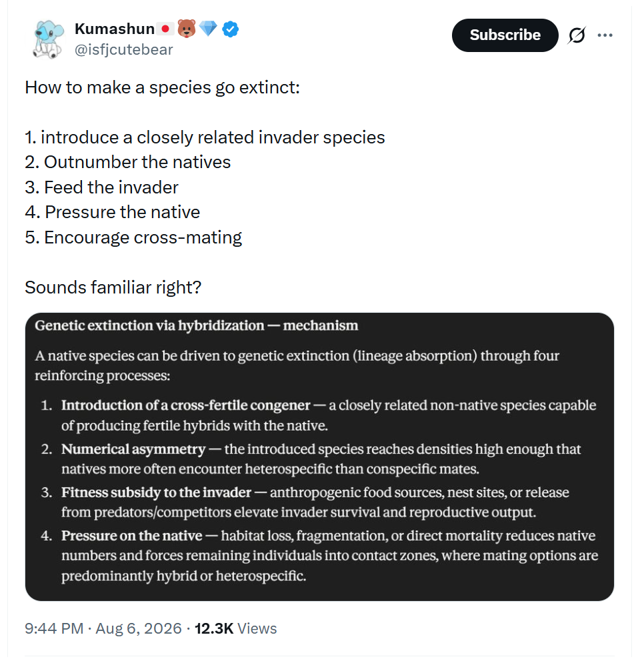
Task: Click the diamond emoji next to name
Action: point(208,29)
